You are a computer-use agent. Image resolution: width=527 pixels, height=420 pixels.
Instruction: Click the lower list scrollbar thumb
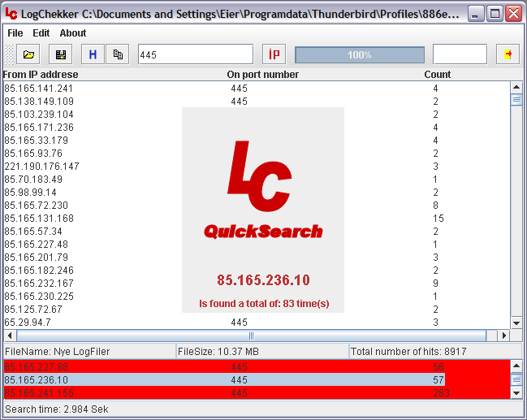pos(516,379)
